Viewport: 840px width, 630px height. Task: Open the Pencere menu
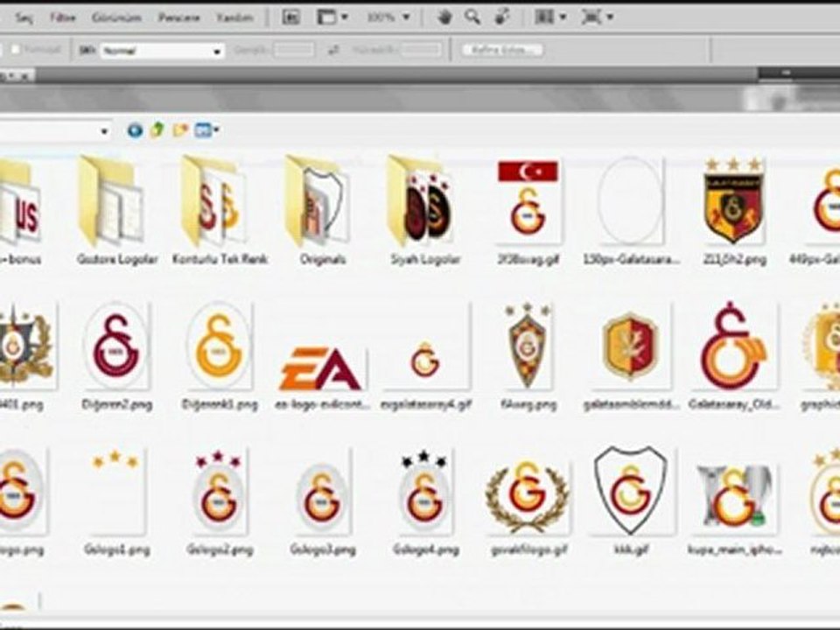178,18
